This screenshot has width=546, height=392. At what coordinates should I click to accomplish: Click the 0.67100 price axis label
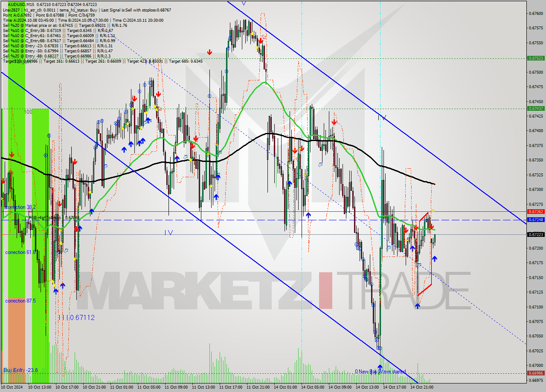coord(536,307)
